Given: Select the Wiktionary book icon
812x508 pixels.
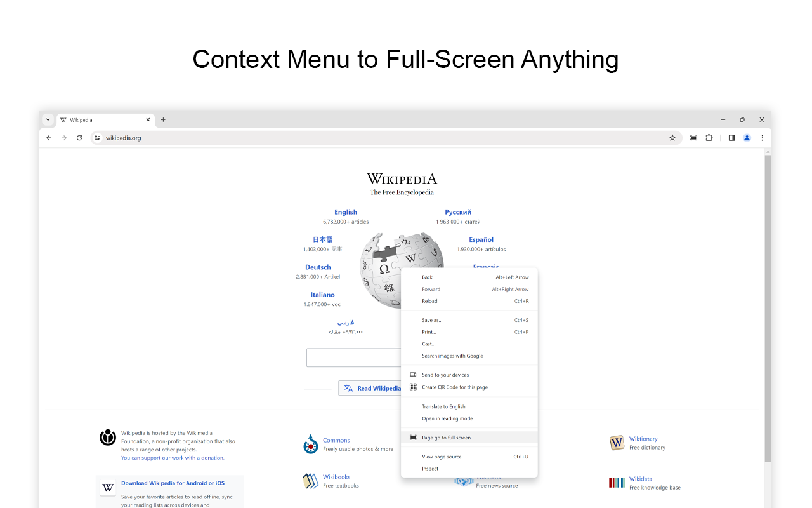Looking at the screenshot, I should (x=617, y=443).
